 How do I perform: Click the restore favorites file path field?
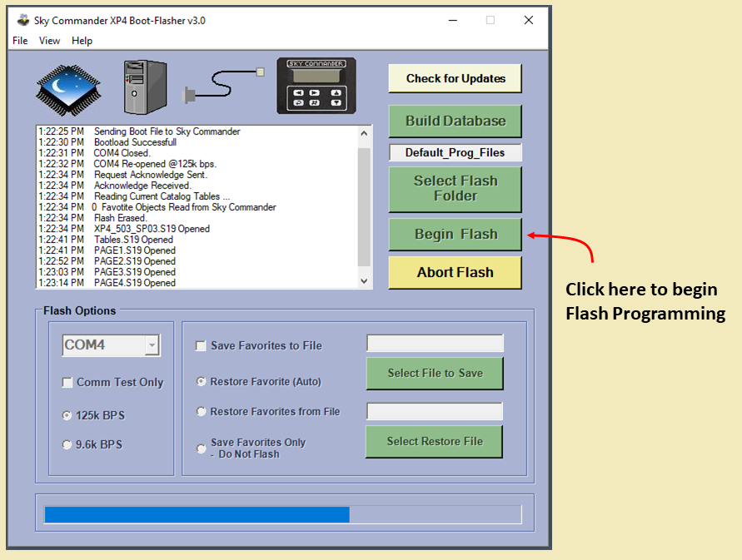tap(435, 411)
